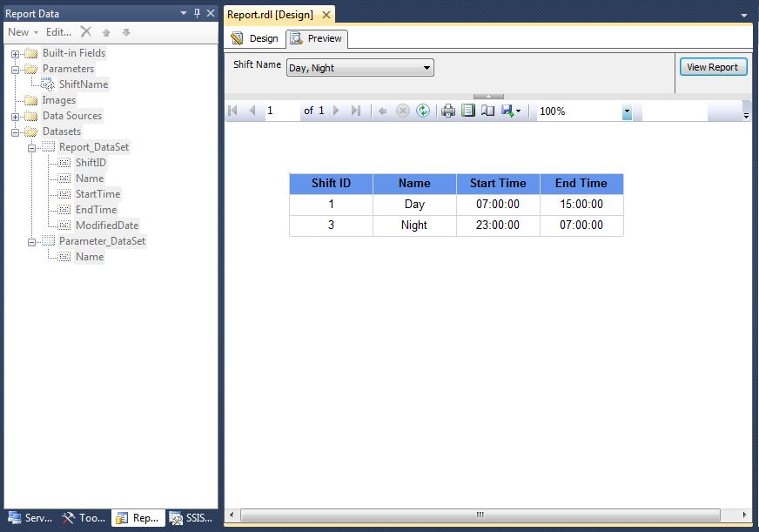Open the Server Explorer panel tab

(x=30, y=518)
